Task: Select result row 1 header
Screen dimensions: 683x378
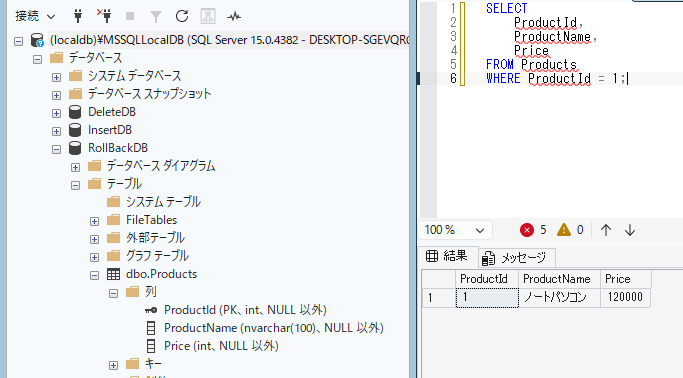Action: (439, 297)
